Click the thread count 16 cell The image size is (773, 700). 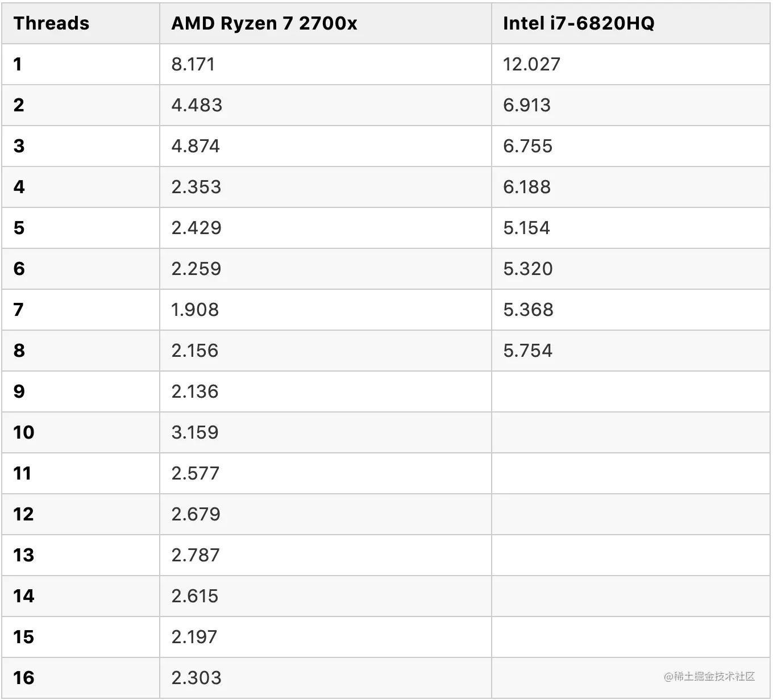(81, 678)
